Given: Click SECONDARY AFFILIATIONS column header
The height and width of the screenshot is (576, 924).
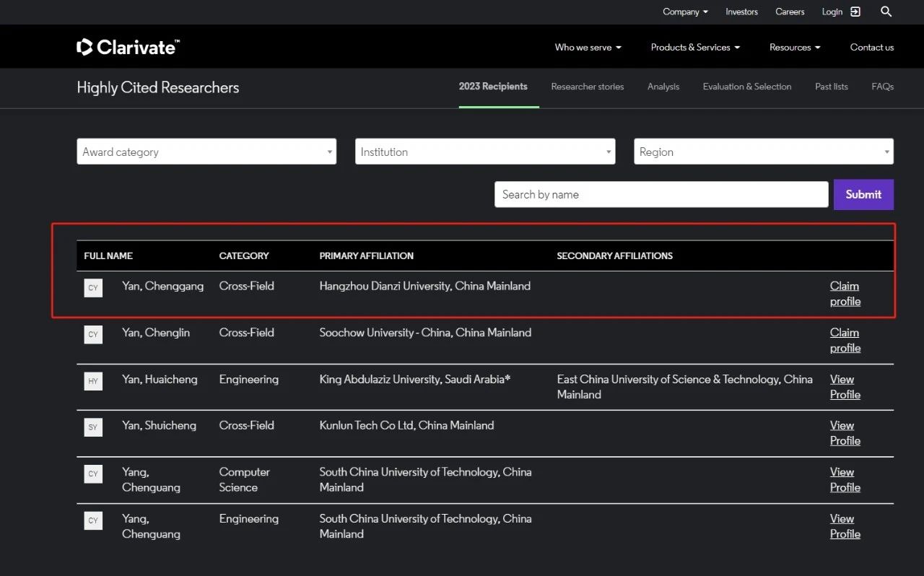Looking at the screenshot, I should pos(614,256).
